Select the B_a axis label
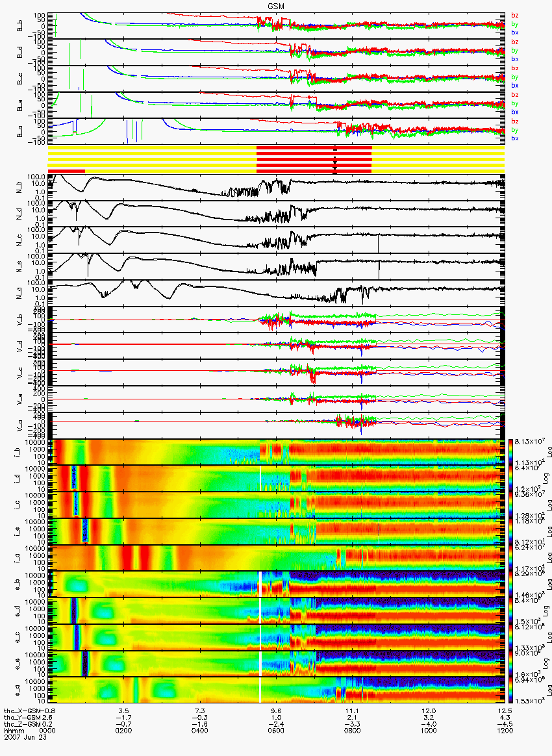552x756 pixels. pyautogui.click(x=19, y=132)
